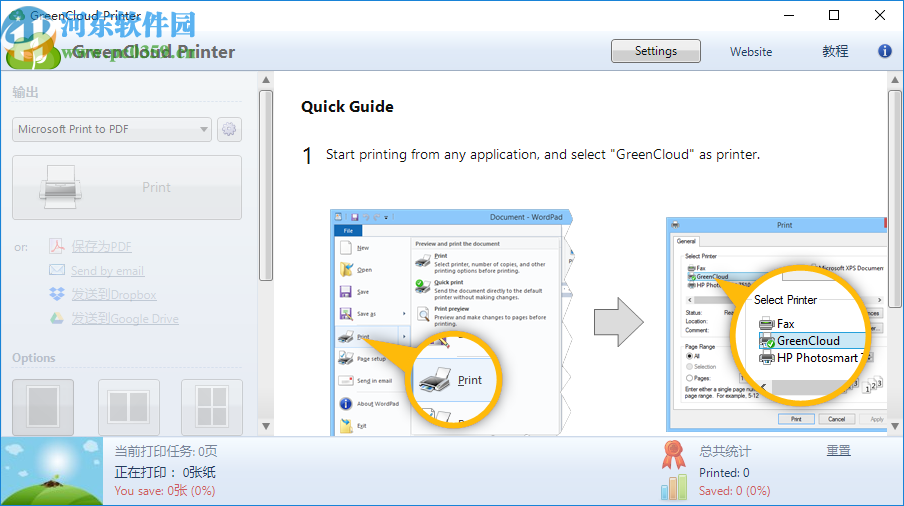904x506 pixels.
Task: Click Send by email link
Action: (107, 271)
